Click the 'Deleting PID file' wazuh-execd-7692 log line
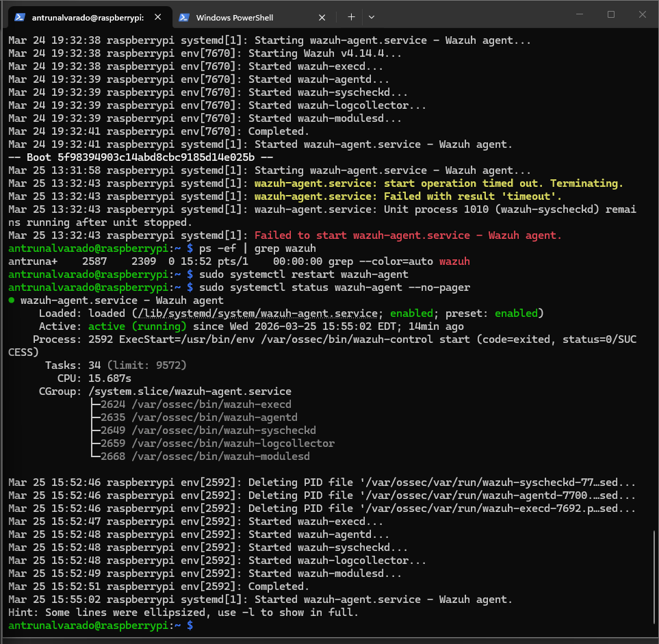659x644 pixels. click(322, 508)
